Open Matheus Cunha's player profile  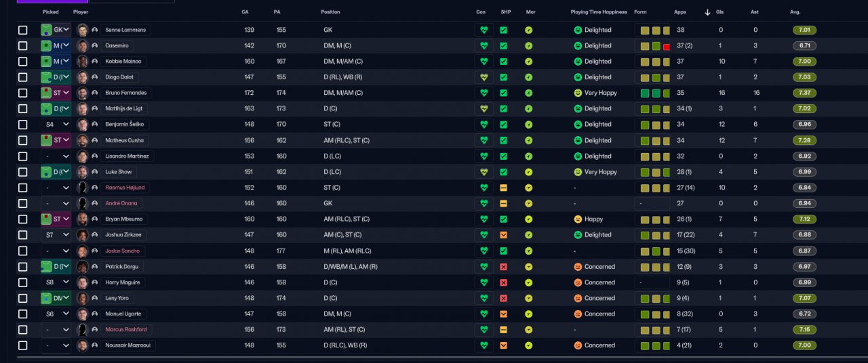[124, 140]
